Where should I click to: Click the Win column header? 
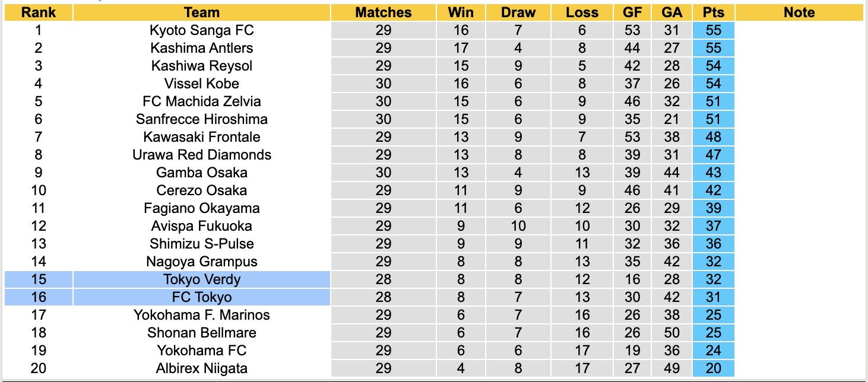click(461, 12)
